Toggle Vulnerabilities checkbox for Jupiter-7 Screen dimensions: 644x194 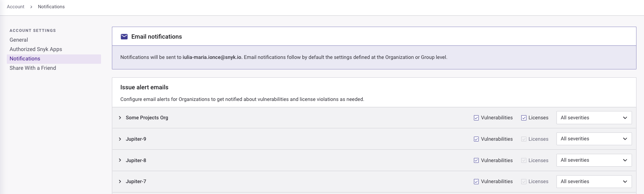click(476, 182)
